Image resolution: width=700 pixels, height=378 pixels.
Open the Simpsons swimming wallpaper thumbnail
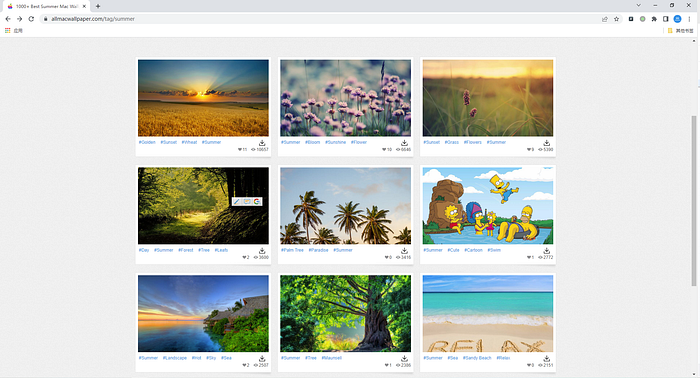pyautogui.click(x=488, y=206)
